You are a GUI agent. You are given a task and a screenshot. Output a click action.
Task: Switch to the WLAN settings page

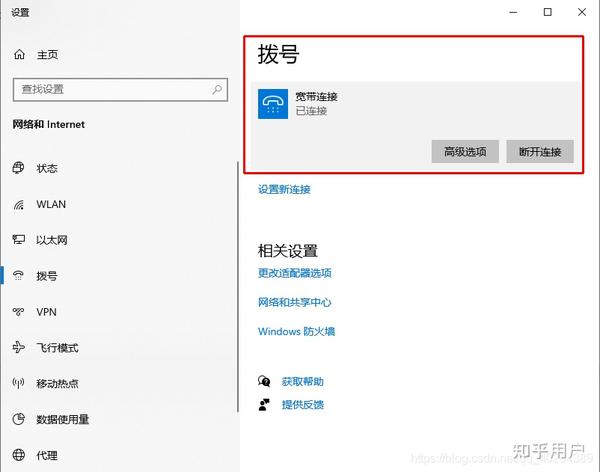pyautogui.click(x=51, y=204)
